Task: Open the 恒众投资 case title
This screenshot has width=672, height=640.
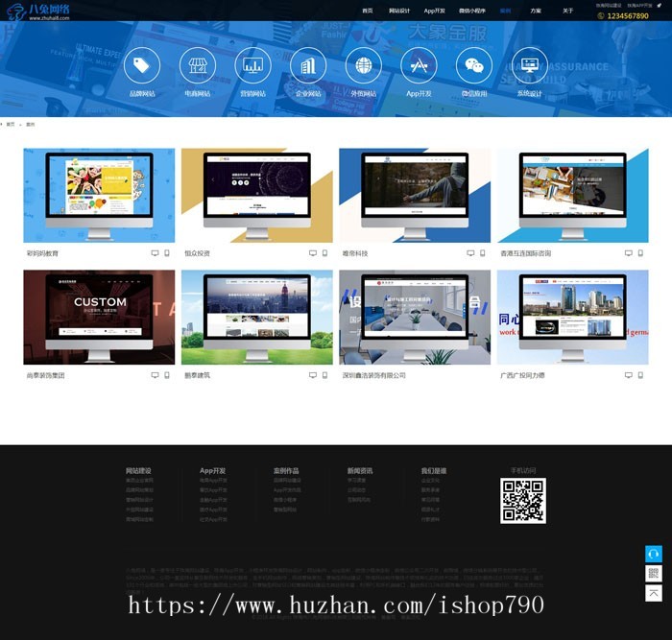Action: pyautogui.click(x=197, y=253)
